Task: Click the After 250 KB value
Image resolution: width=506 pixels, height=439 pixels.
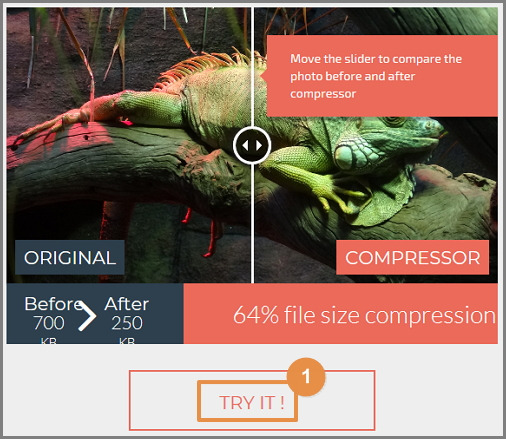Action: pos(127,320)
